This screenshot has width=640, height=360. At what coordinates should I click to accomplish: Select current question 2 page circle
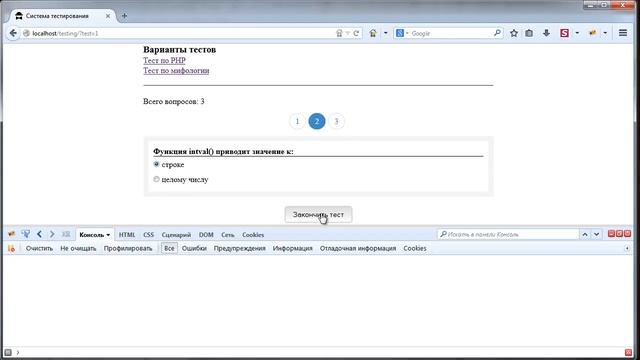click(x=317, y=121)
